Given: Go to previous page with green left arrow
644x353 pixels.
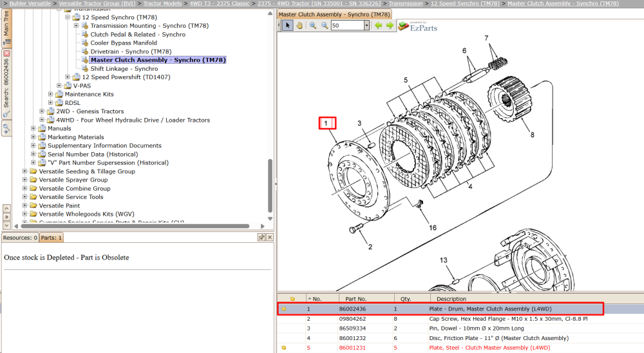Looking at the screenshot, I should coord(378,26).
